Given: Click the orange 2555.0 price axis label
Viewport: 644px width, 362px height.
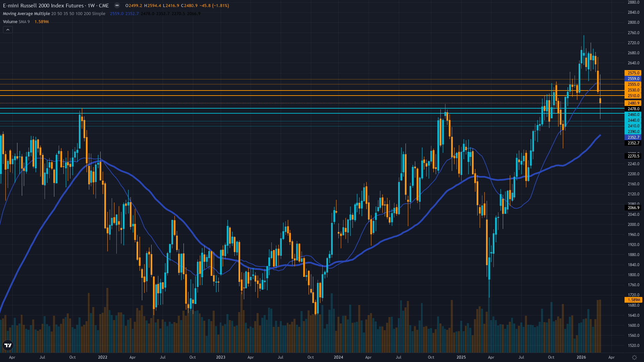Looking at the screenshot, I should (x=633, y=84).
